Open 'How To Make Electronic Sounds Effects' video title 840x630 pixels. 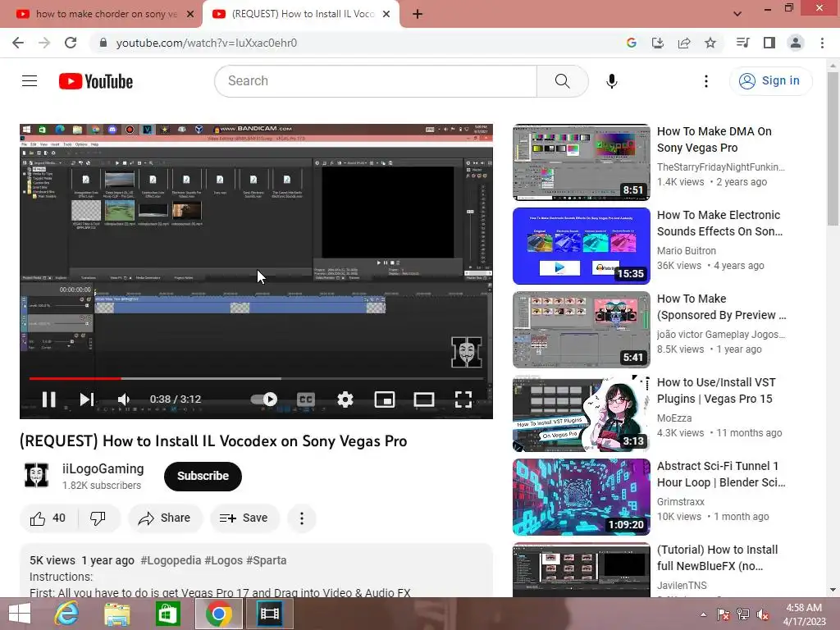coord(719,223)
